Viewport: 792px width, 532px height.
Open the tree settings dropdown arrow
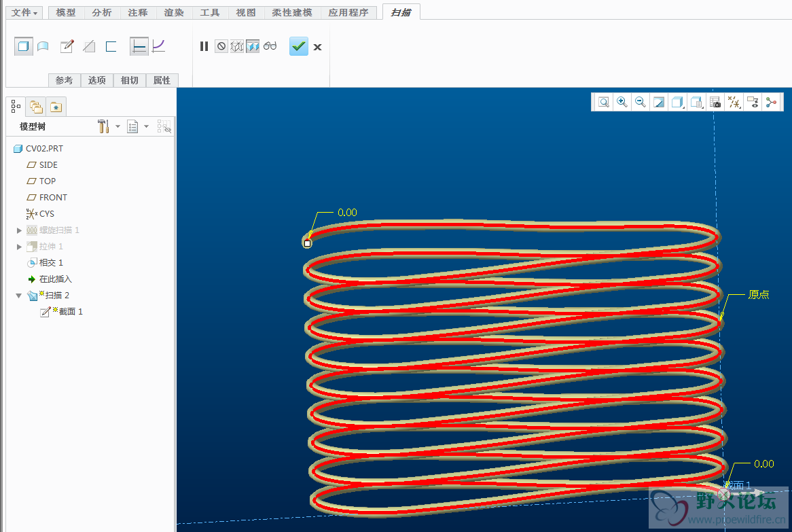tap(118, 126)
